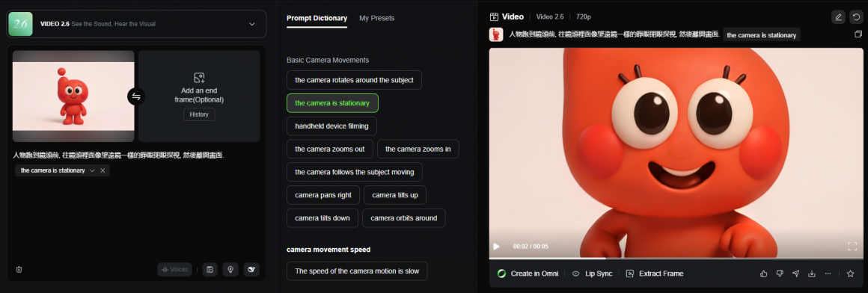Click the generated video preview frame
Viewport: 868px width, 293px height.
[x=676, y=152]
